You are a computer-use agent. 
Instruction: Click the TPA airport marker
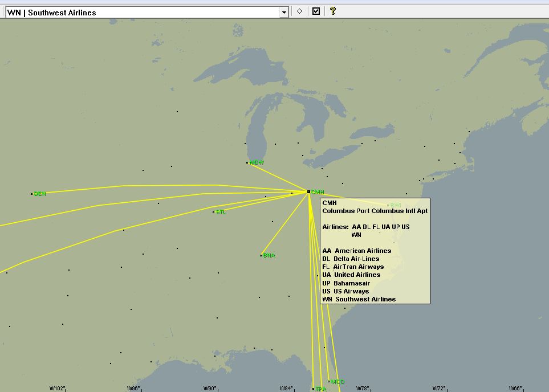point(313,389)
